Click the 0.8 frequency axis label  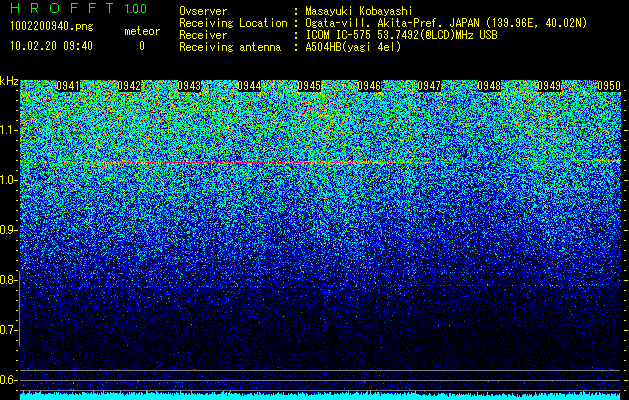coord(7,280)
